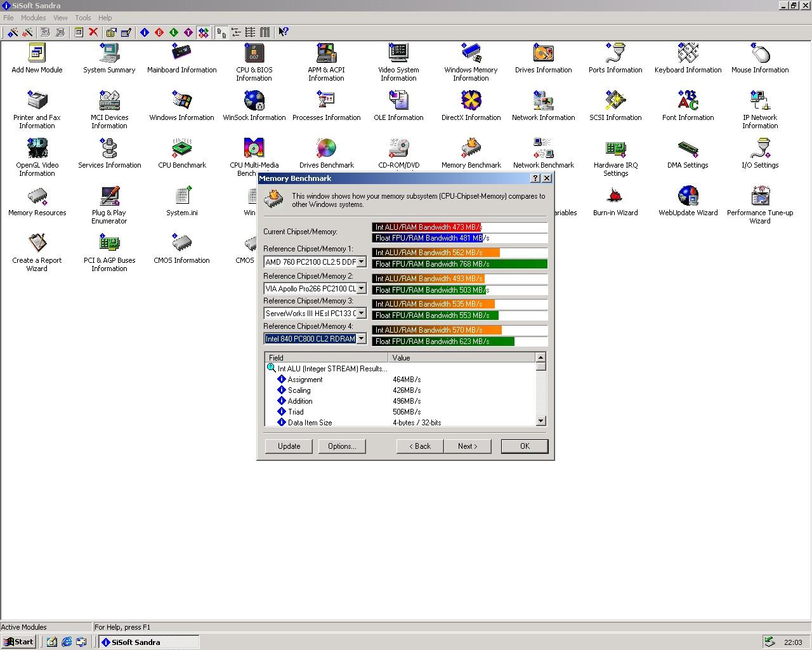
Task: Open the Modules menu
Action: (x=33, y=18)
